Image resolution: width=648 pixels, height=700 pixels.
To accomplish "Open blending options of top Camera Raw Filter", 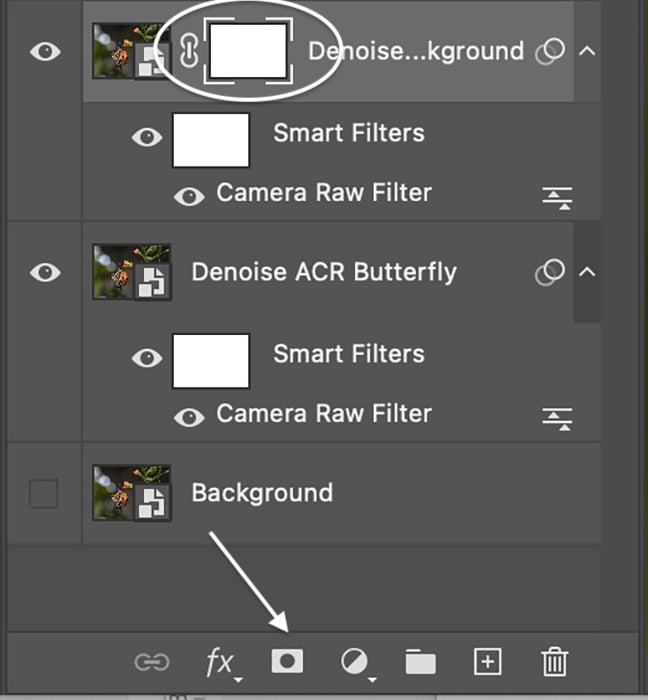I will point(557,198).
